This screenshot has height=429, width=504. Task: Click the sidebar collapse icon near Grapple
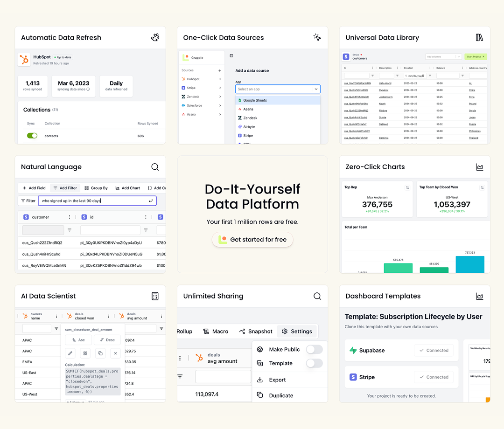[231, 55]
